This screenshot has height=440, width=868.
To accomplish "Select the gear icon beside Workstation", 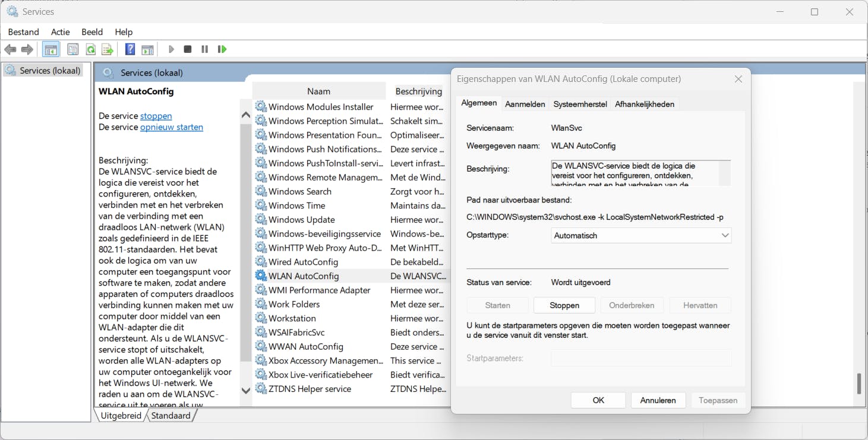I will pos(261,318).
